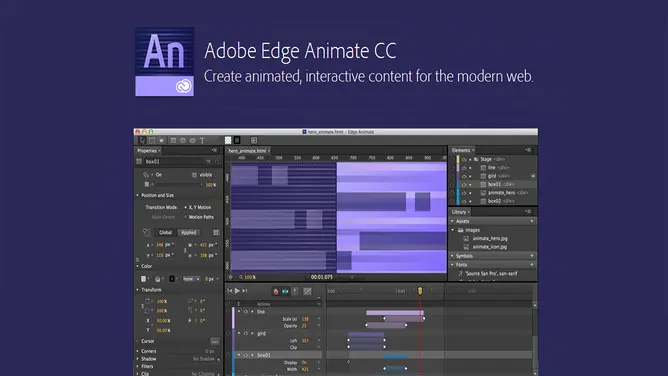Open the Easing button in timeline
This screenshot has height=376, width=668.
(307, 291)
